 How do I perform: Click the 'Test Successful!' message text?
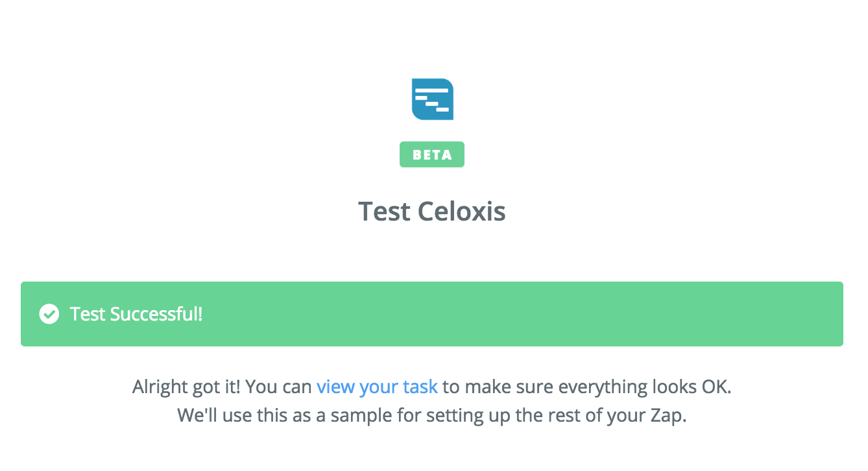136,315
